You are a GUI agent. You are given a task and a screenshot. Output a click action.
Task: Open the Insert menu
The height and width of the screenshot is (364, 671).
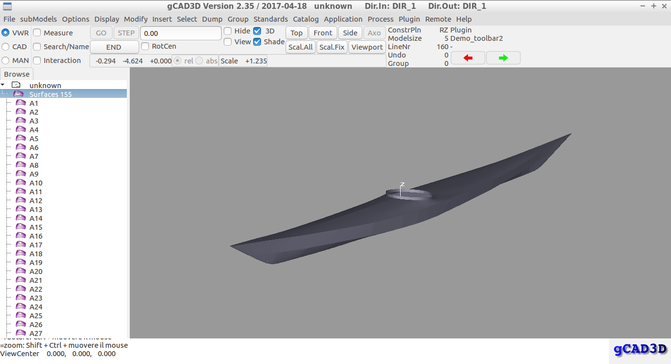coord(162,19)
